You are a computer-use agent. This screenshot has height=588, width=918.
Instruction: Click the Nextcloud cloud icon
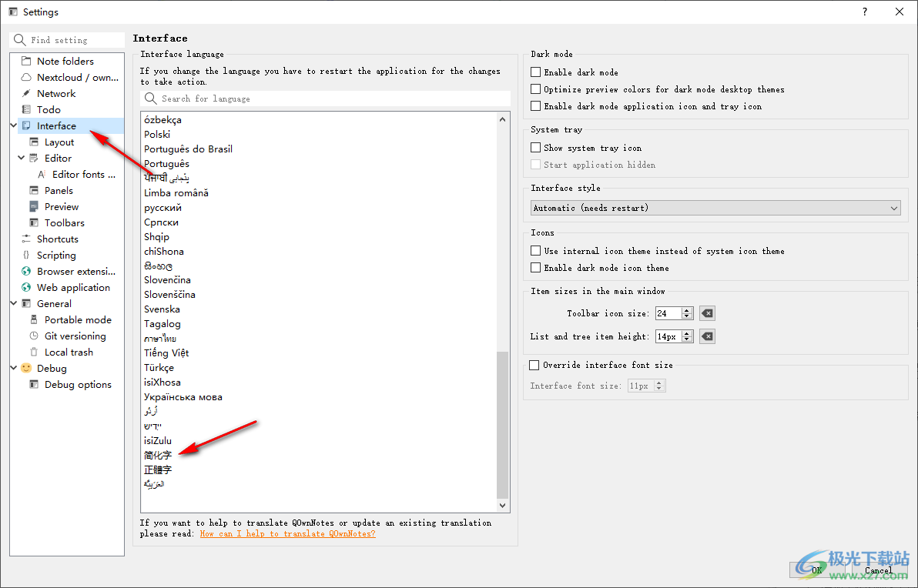coord(26,77)
